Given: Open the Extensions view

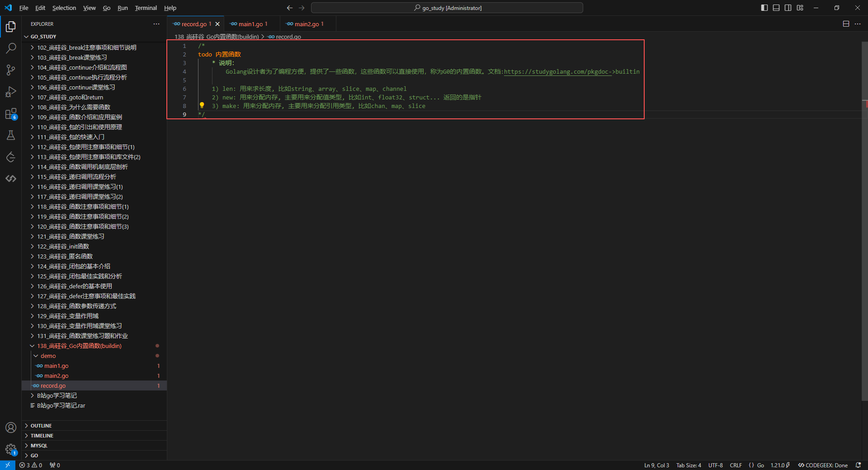Looking at the screenshot, I should [11, 113].
